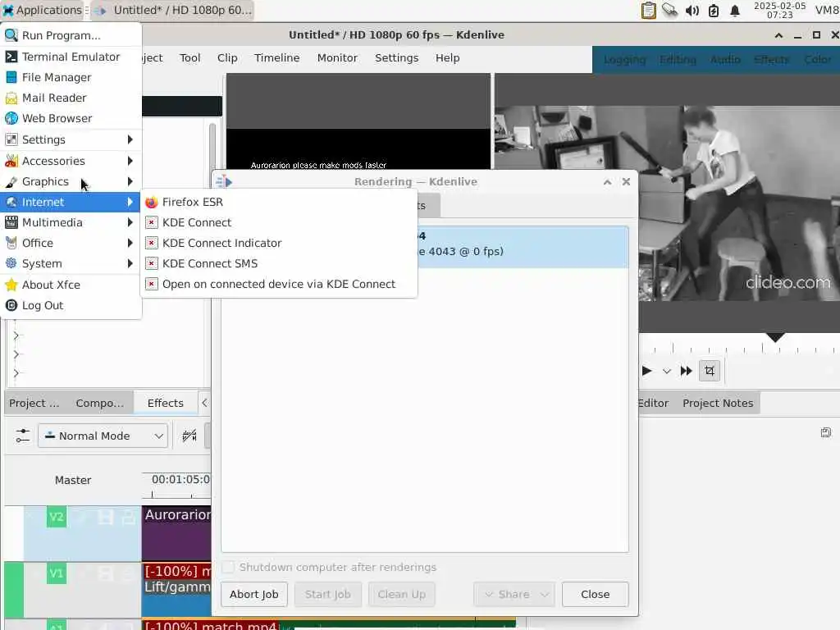This screenshot has width=840, height=630.
Task: Close the Rendering dialog via Close button
Action: (596, 594)
